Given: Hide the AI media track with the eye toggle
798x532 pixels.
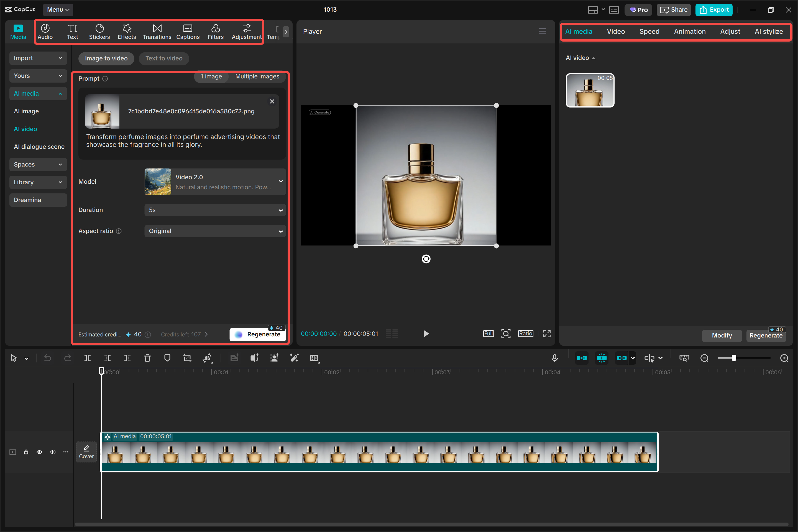Looking at the screenshot, I should tap(39, 452).
